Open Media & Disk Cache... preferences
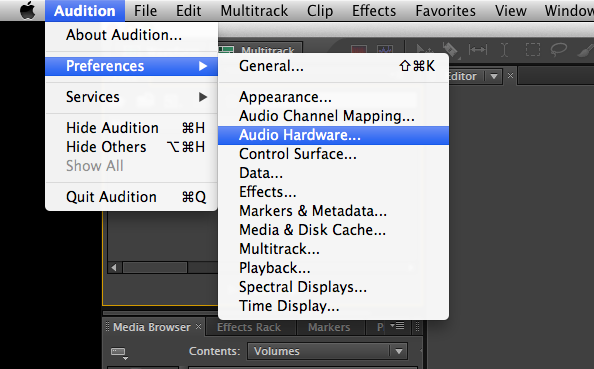The height and width of the screenshot is (369, 594). coord(333,230)
